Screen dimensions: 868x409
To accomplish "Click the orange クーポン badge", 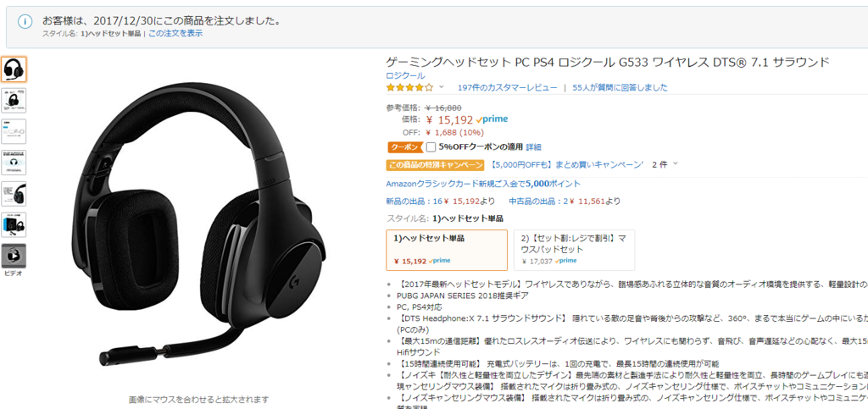I will [404, 147].
